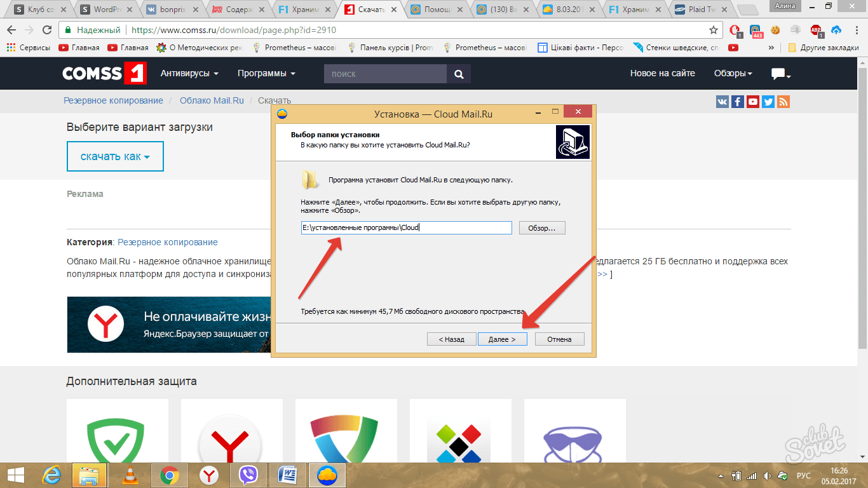
Task: Switch to the Plaid Tw… browser tab
Action: pyautogui.click(x=702, y=10)
